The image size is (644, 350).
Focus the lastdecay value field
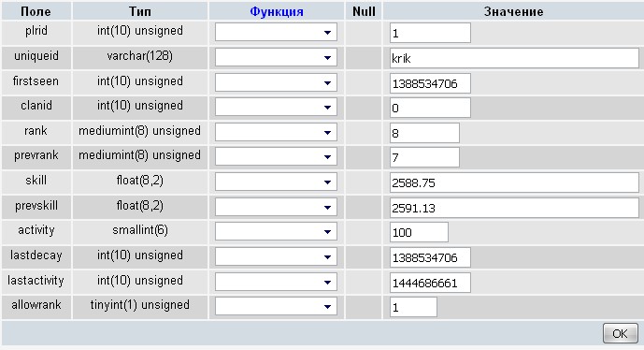pyautogui.click(x=430, y=257)
